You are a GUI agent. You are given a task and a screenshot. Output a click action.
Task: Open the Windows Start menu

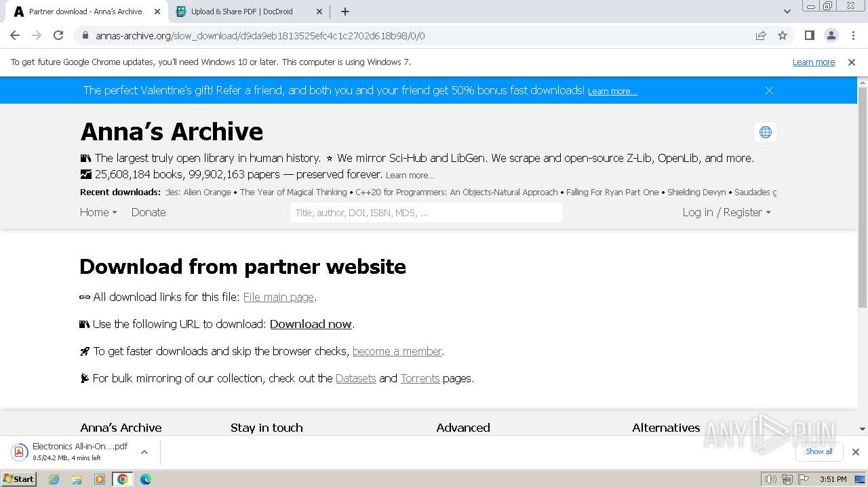point(19,479)
